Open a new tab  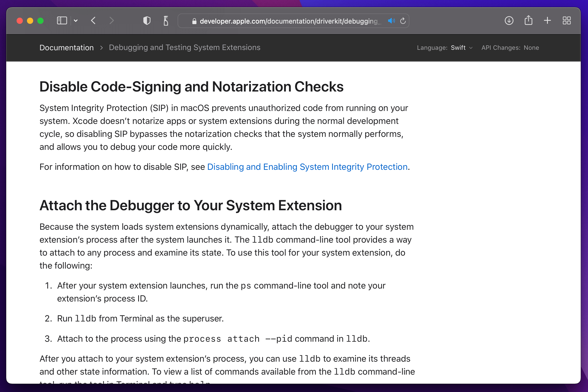547,21
